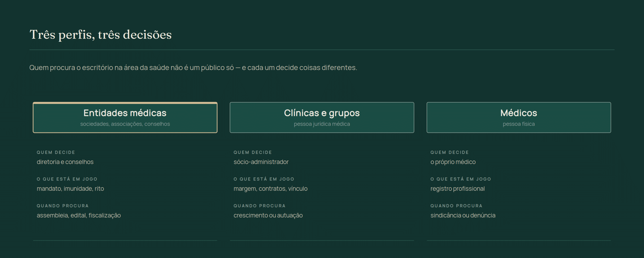Click the heading Três perfis, três decisões
Viewport: 644px width, 258px height.
pyautogui.click(x=101, y=35)
